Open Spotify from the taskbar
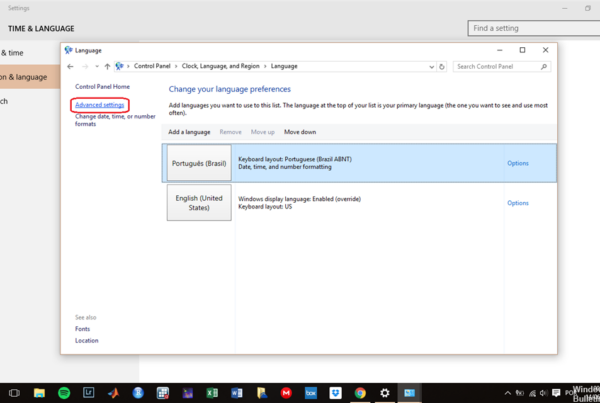600x403 pixels. (x=64, y=393)
